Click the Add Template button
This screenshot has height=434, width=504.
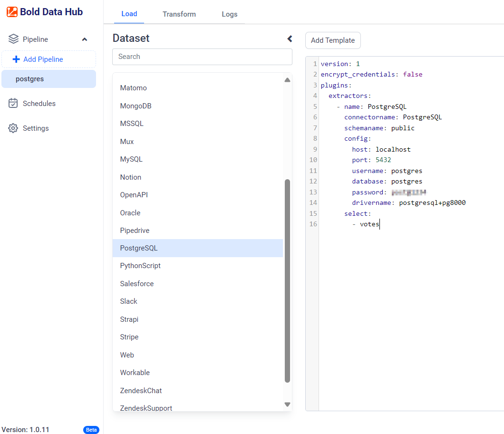point(333,40)
